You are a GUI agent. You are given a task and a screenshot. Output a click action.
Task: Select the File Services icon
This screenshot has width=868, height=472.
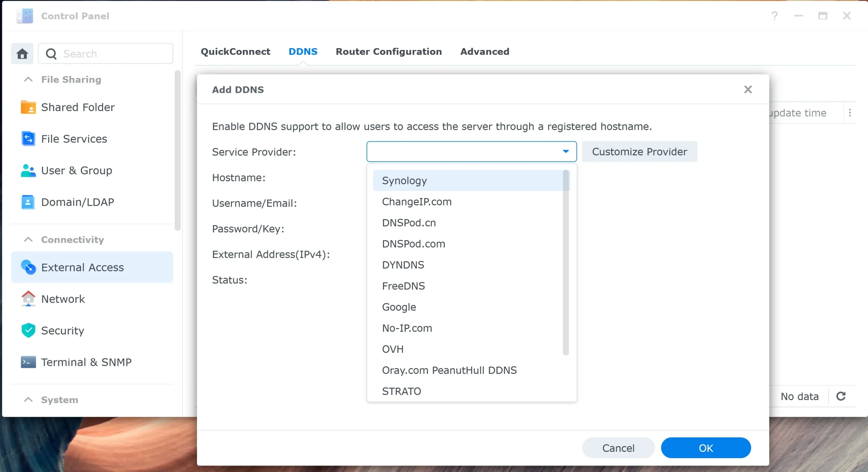28,139
